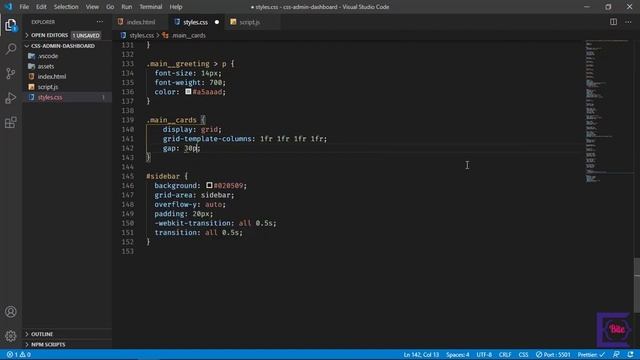Switch to the styles.css tab
Image resolution: width=640 pixels, height=360 pixels.
coord(196,22)
